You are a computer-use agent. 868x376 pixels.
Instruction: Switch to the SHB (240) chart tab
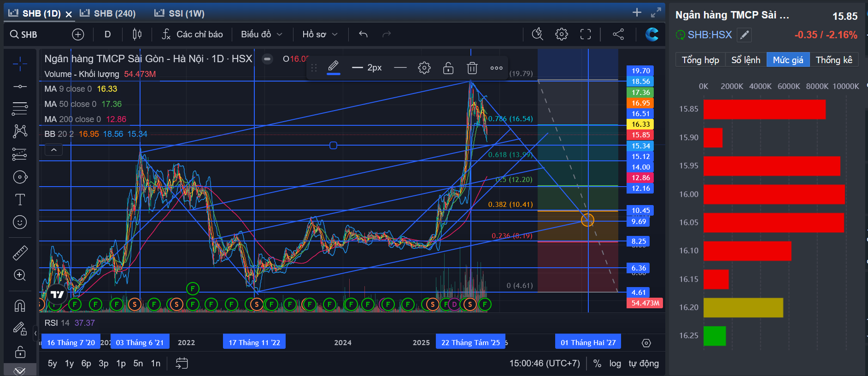pos(108,13)
